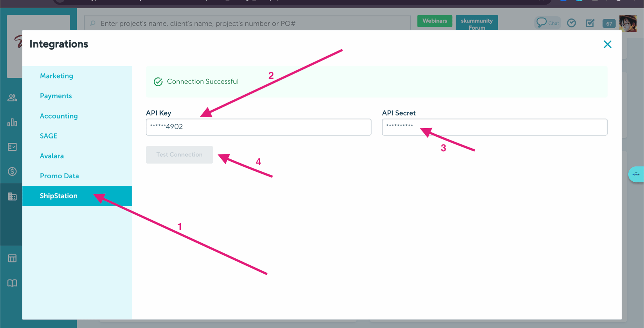Open the notifications badge showing 67
The image size is (644, 328).
(x=609, y=23)
